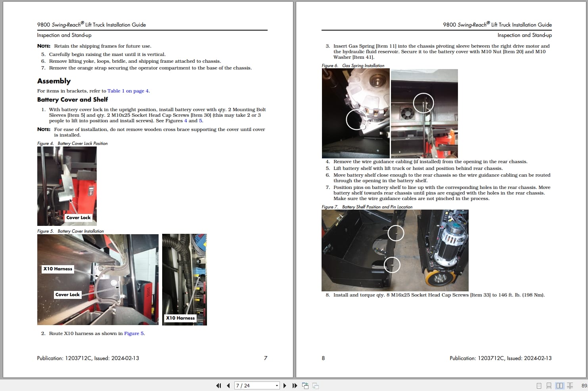Screen dimensions: 588x391
Task: Go to the previous page
Action: click(228, 385)
